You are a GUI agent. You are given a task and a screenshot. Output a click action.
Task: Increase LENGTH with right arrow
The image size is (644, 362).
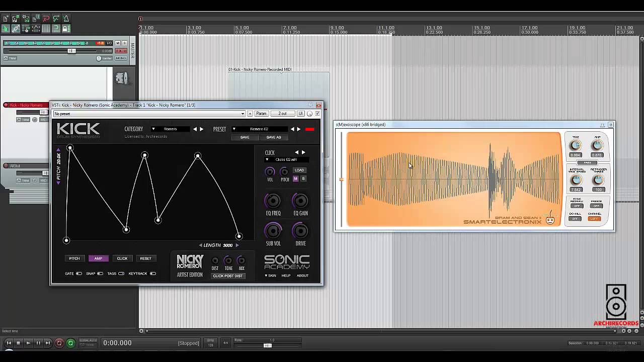tap(237, 245)
